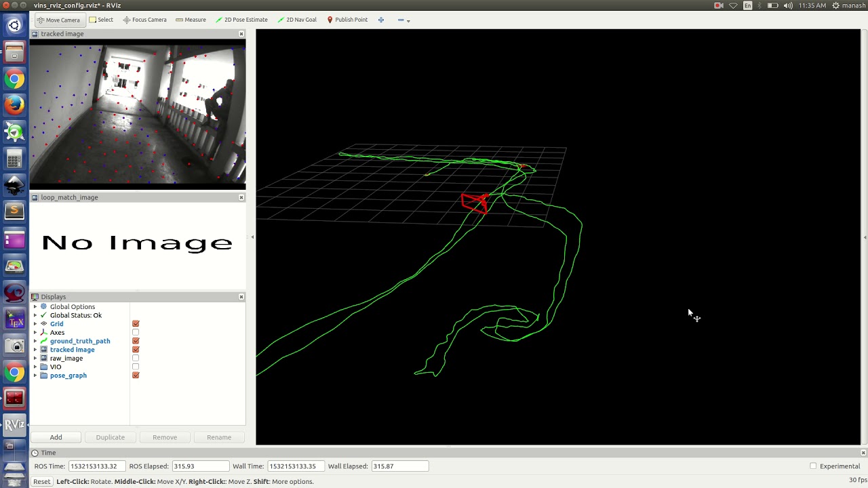This screenshot has height=488, width=868.
Task: Activate the Focus Camera tool
Action: [144, 20]
